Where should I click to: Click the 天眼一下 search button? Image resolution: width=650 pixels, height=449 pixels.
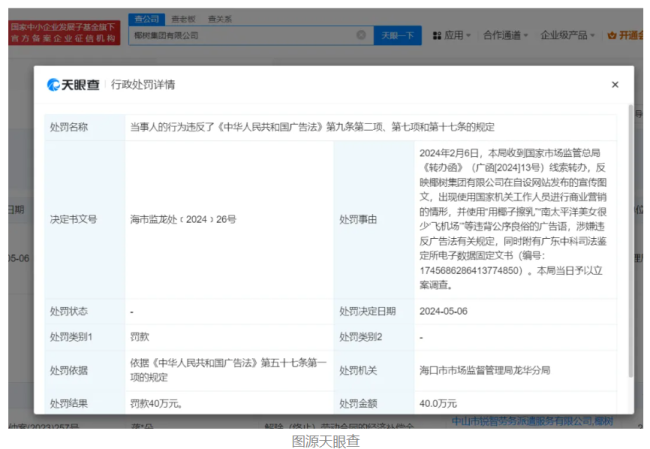click(398, 36)
